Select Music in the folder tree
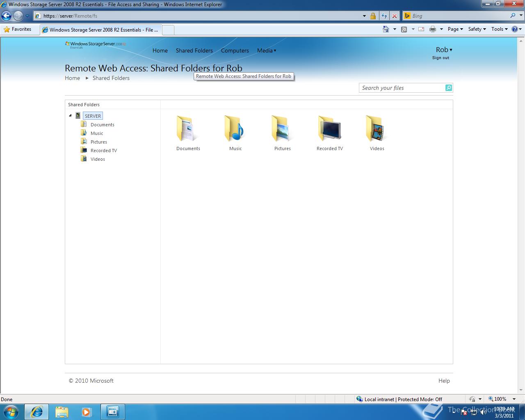Viewport: 525px width, 420px height. click(97, 133)
